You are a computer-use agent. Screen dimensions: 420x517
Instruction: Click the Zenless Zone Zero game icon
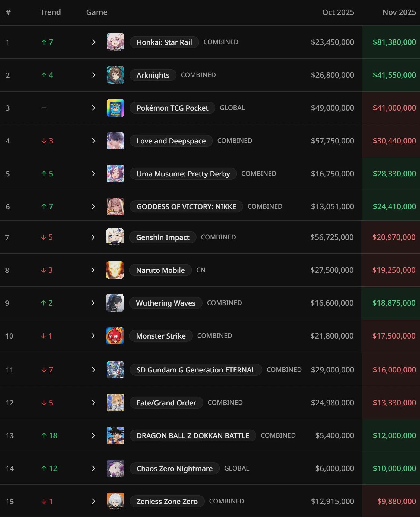[x=115, y=501]
